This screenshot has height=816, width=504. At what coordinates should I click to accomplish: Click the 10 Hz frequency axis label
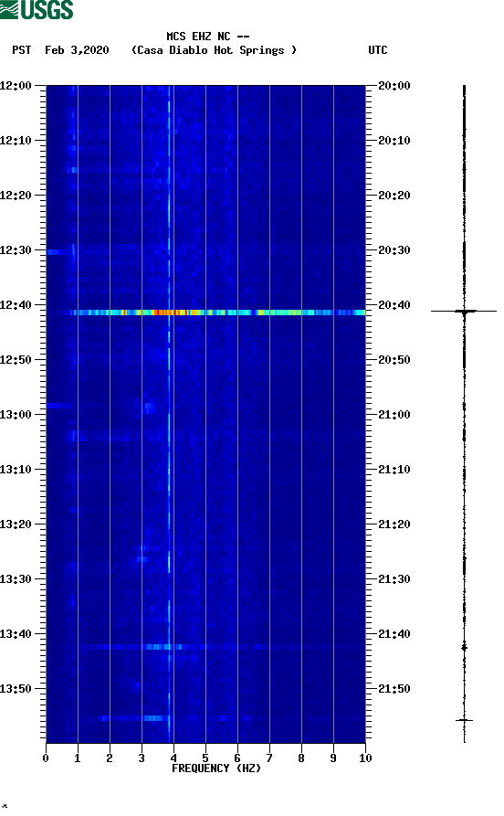pyautogui.click(x=365, y=758)
